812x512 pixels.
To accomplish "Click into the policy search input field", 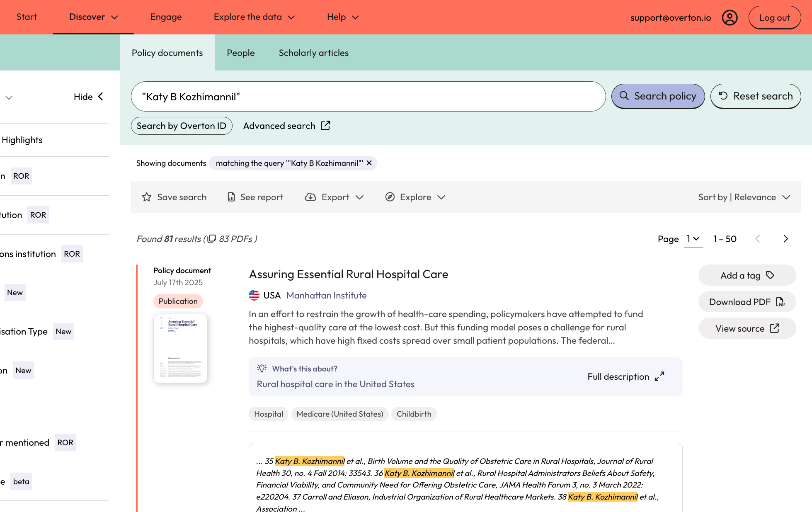I will coord(368,96).
